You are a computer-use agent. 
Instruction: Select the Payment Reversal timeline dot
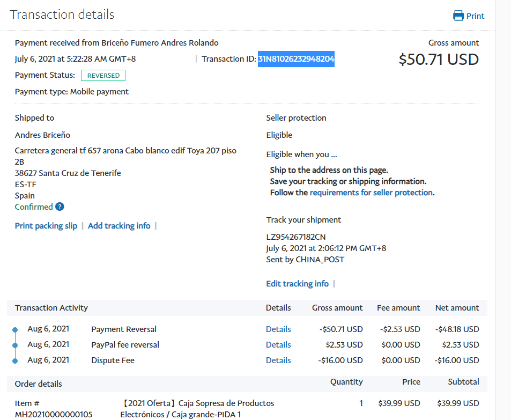(15, 329)
